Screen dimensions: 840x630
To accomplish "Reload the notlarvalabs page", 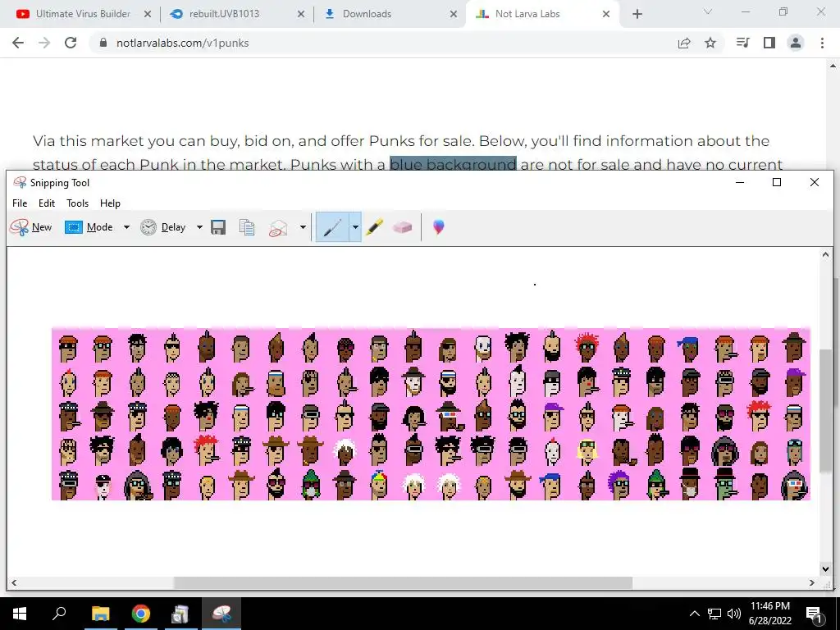I will pyautogui.click(x=71, y=43).
